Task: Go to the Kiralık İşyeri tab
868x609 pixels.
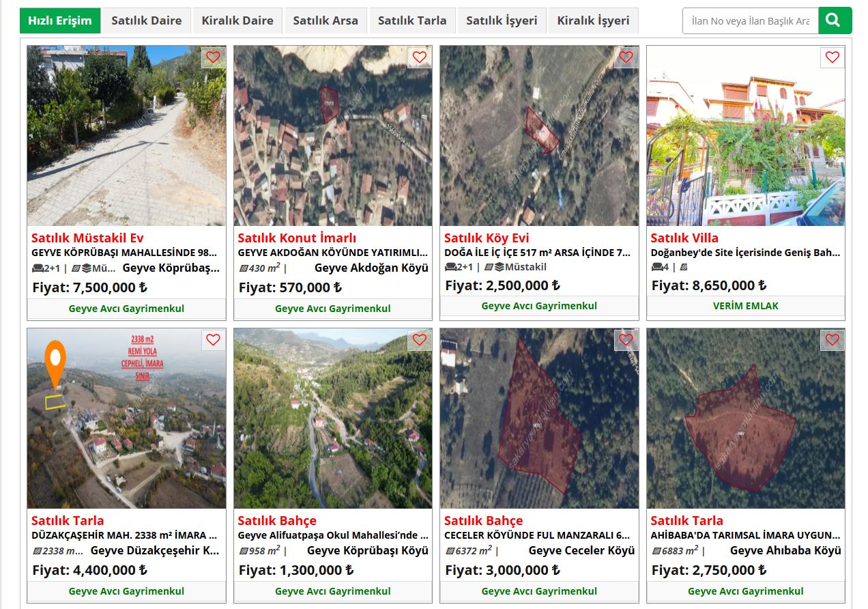Action: (593, 20)
